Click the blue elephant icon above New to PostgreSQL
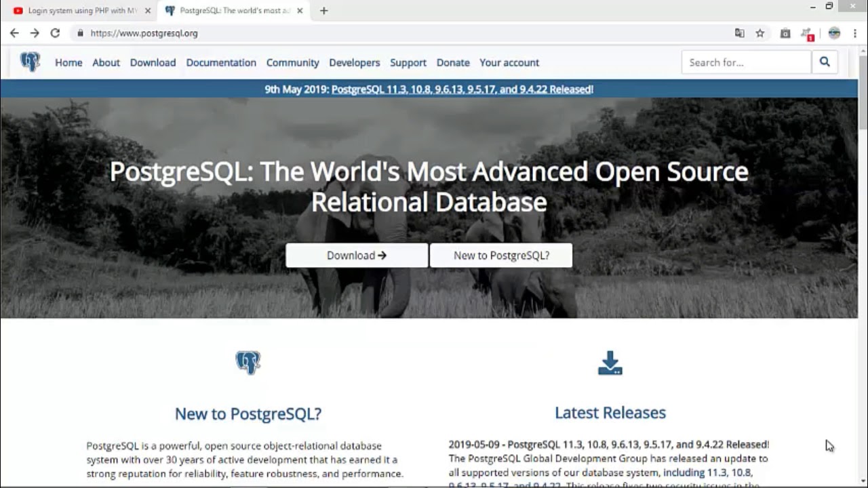The image size is (868, 488). tap(248, 363)
